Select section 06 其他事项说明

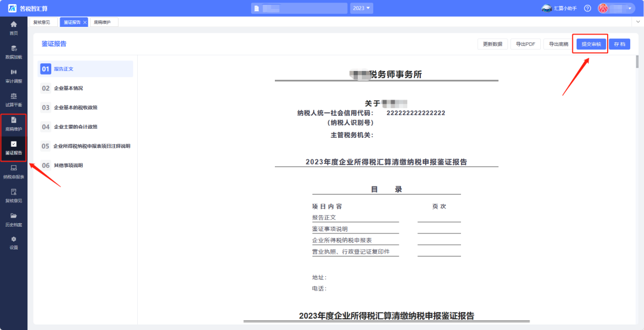point(85,165)
